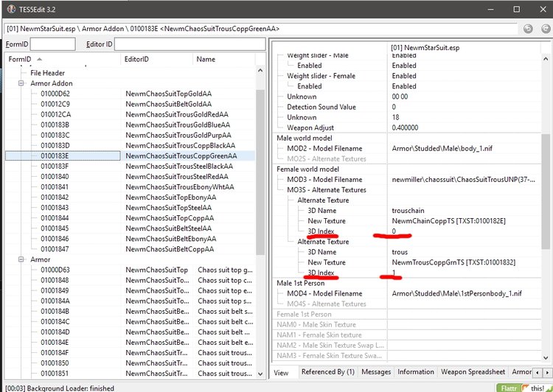This screenshot has width=553, height=392.
Task: Select the File Header tree node
Action: [x=48, y=73]
